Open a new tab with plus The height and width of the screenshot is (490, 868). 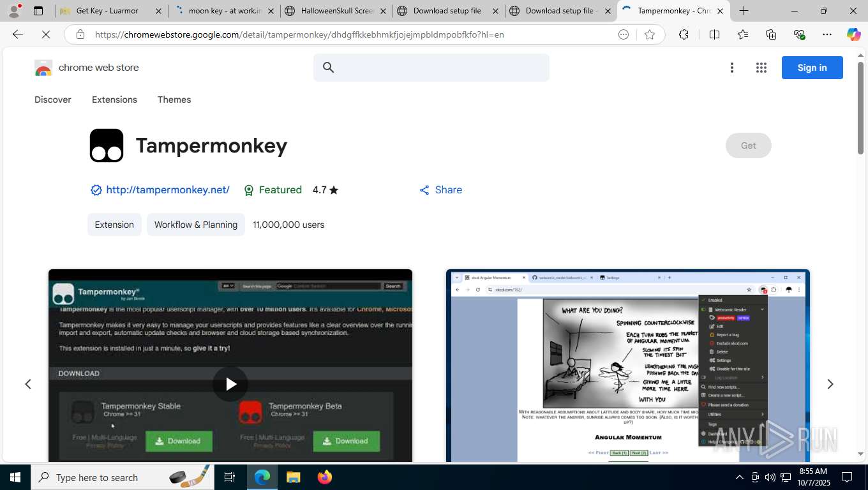(x=744, y=11)
